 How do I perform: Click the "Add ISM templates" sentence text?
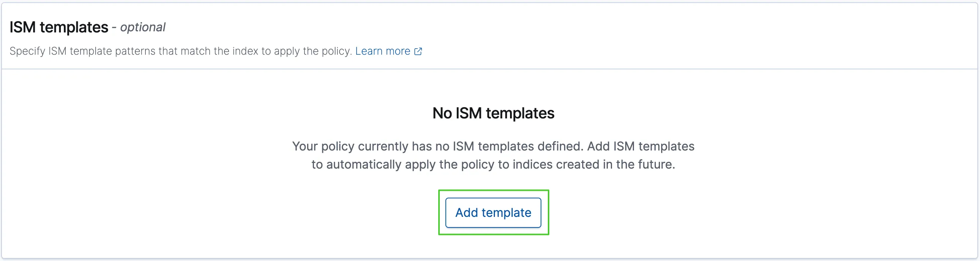point(641,146)
